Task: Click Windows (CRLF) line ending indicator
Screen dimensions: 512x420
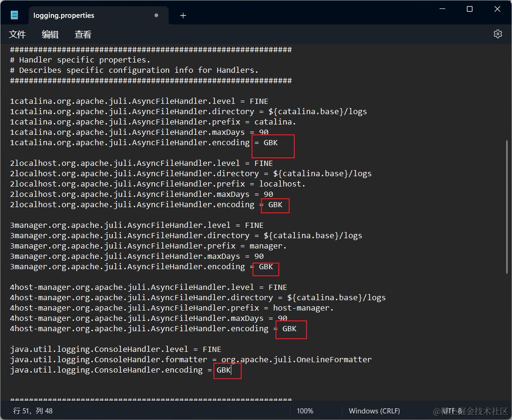Action: click(x=374, y=411)
